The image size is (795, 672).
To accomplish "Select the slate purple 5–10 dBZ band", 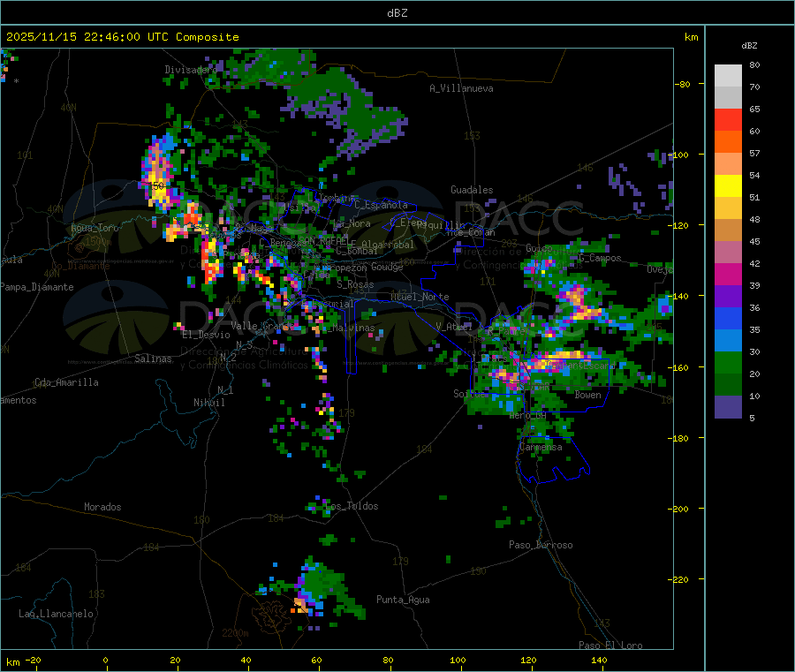I will pos(728,407).
